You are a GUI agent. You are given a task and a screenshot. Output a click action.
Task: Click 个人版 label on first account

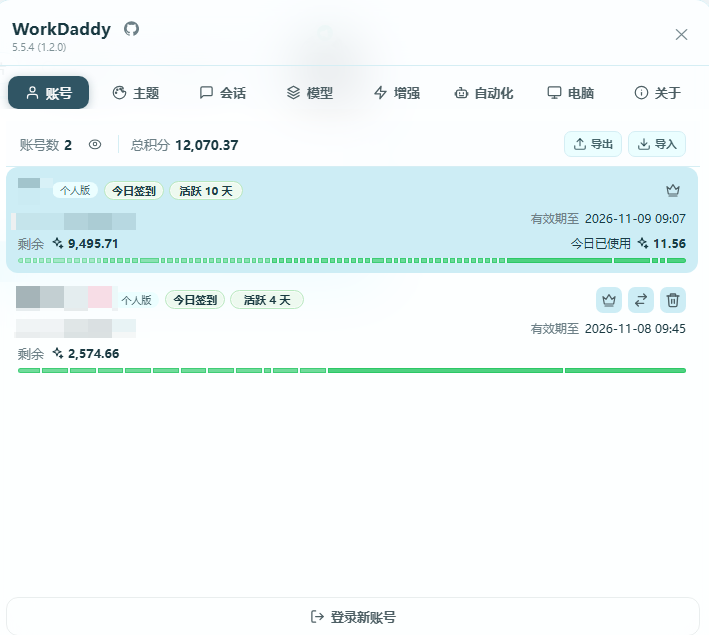75,190
